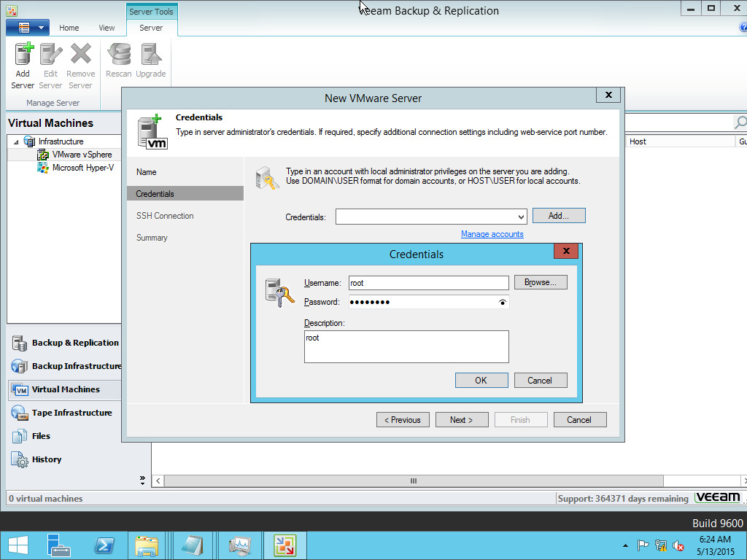Click the Host column header

(x=680, y=141)
